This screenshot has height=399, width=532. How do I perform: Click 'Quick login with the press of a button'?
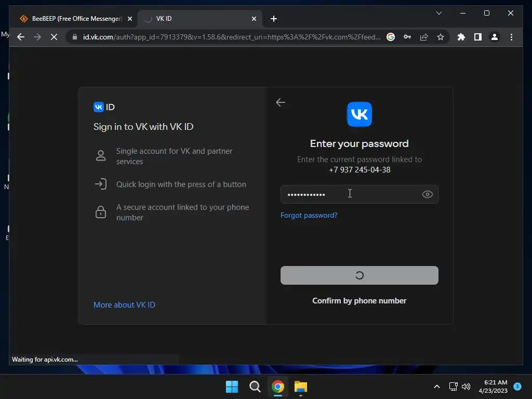tap(181, 184)
